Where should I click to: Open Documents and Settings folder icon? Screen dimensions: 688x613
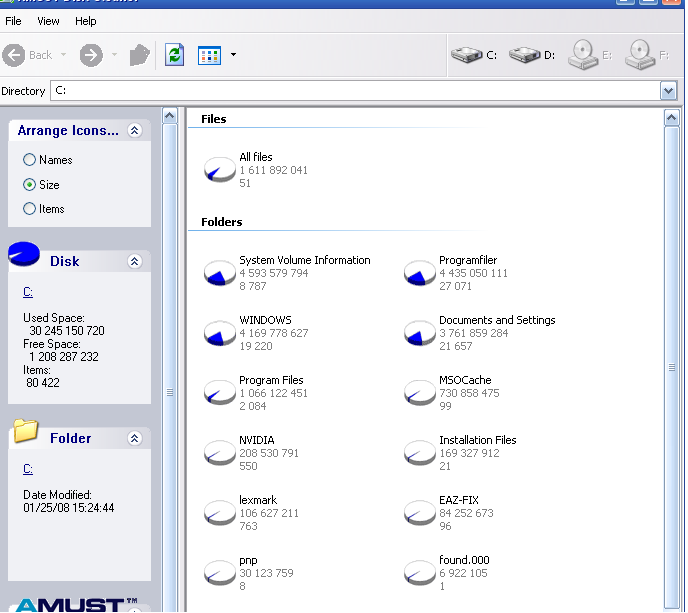pyautogui.click(x=419, y=333)
